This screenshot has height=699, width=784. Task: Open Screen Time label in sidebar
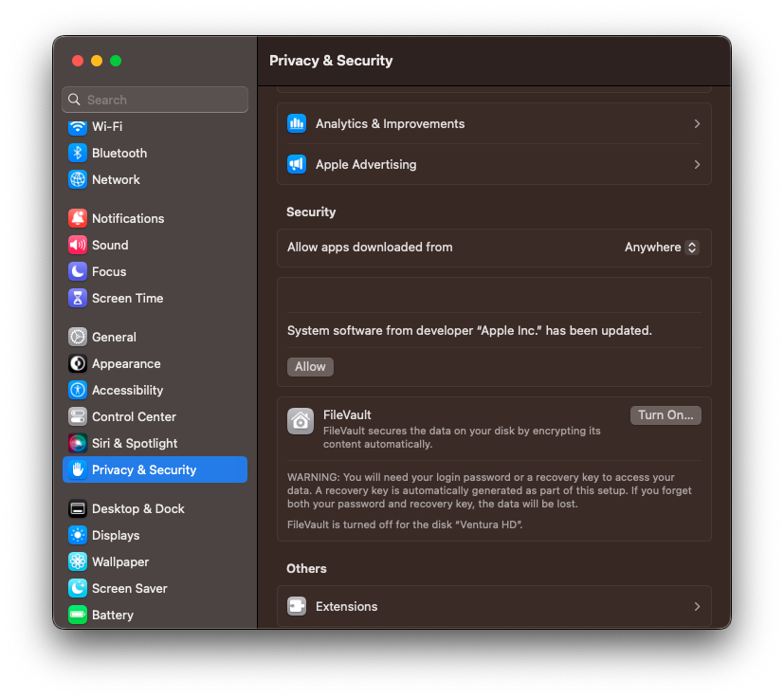pos(127,298)
